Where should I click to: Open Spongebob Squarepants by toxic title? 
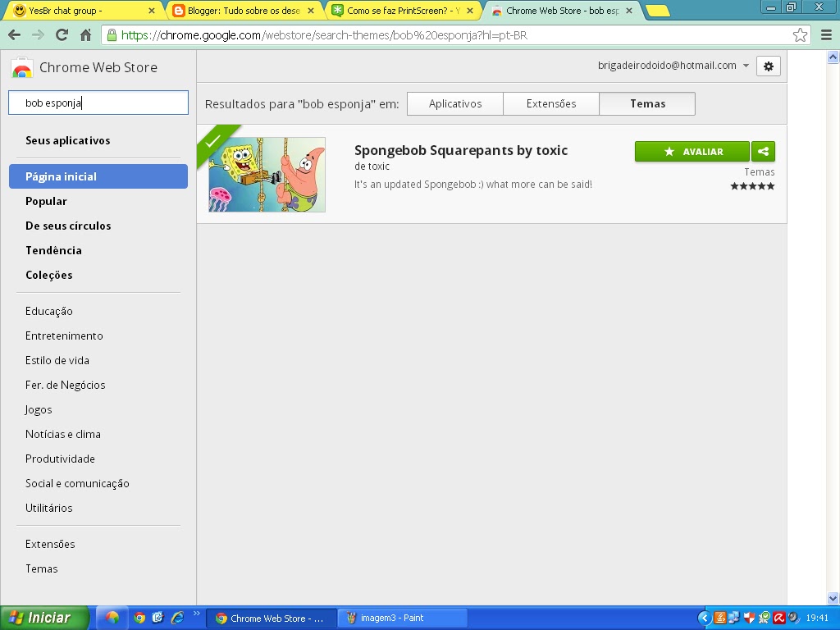tap(461, 150)
